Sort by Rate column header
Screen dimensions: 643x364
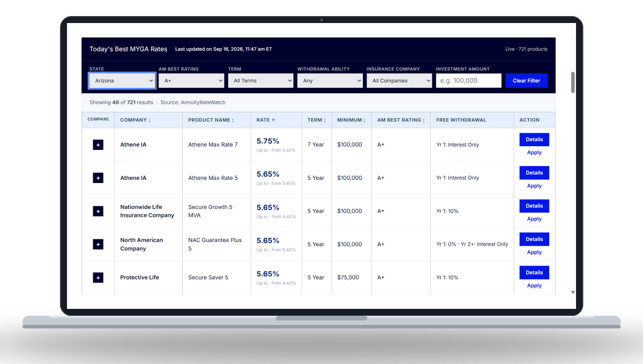[x=266, y=120]
